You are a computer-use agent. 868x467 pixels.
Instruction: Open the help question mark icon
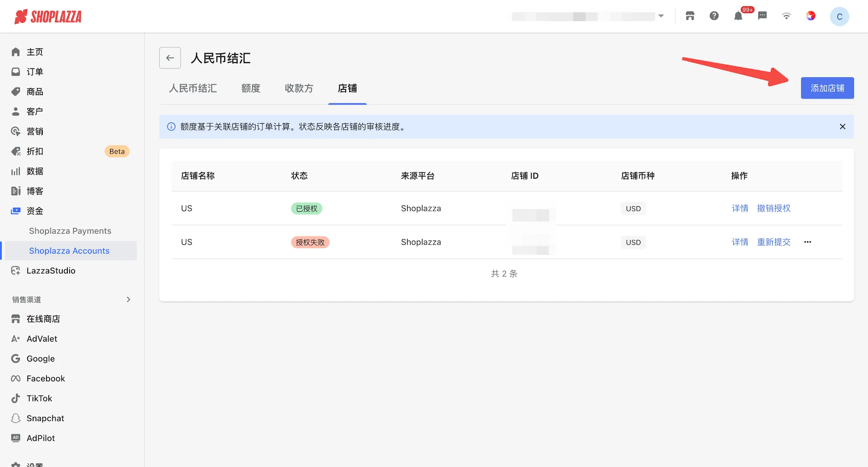click(714, 16)
